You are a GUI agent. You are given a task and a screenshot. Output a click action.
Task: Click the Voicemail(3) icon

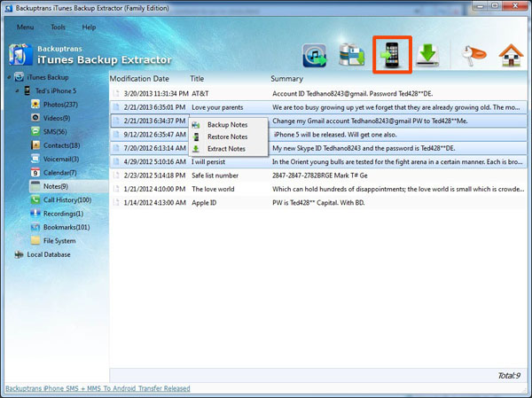tap(35, 159)
